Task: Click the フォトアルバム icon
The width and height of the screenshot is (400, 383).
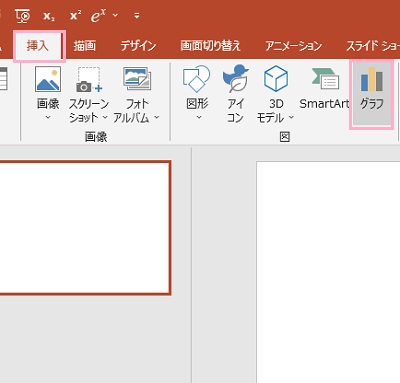Action: 137,79
